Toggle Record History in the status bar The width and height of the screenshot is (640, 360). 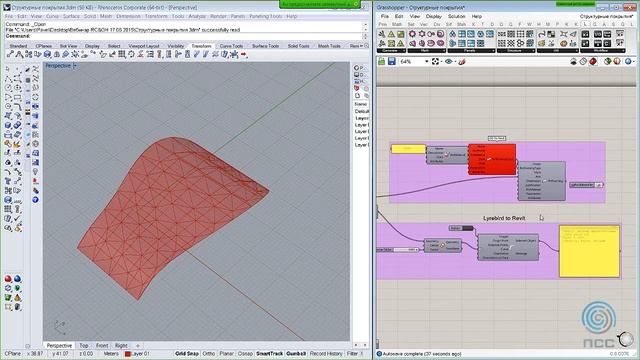pos(326,353)
